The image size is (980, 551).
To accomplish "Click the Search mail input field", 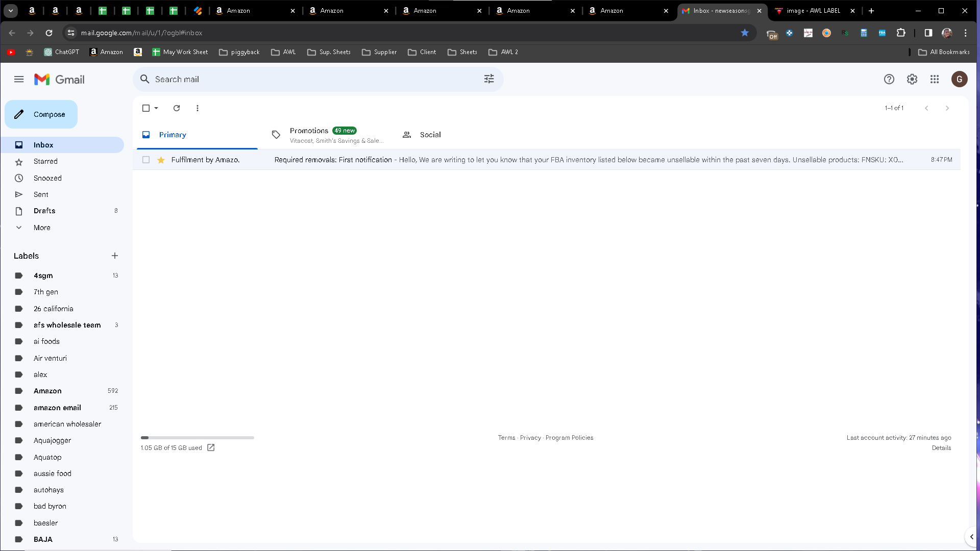I will pos(316,79).
